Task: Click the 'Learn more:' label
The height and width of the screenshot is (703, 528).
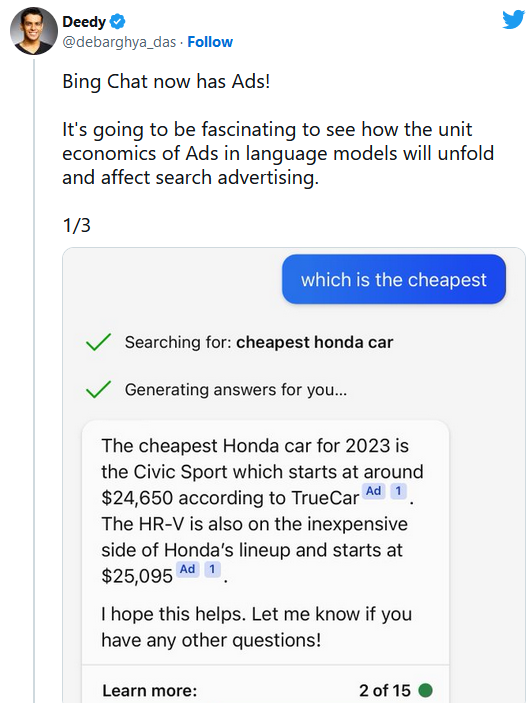Action: coord(150,690)
